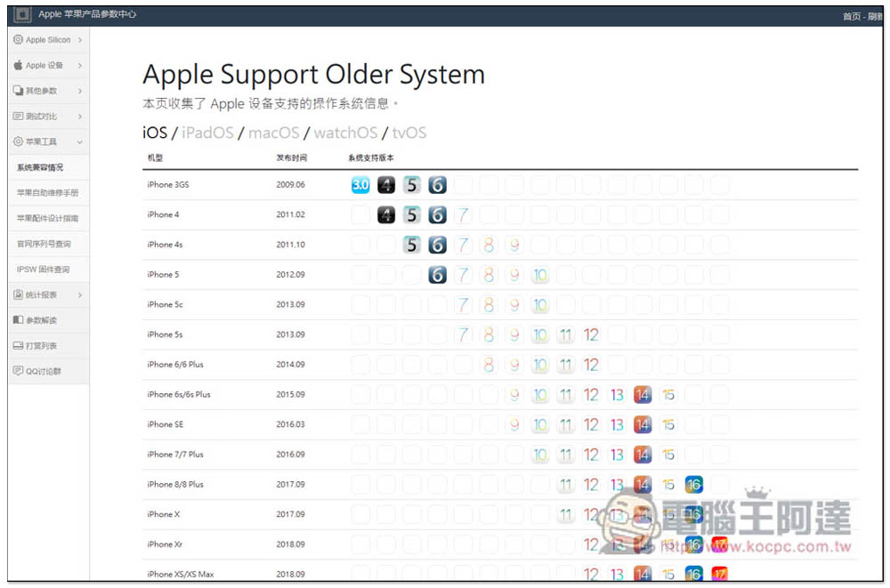This screenshot has width=890, height=588.
Task: Switch to the iPadOS tab
Action: coord(207,133)
